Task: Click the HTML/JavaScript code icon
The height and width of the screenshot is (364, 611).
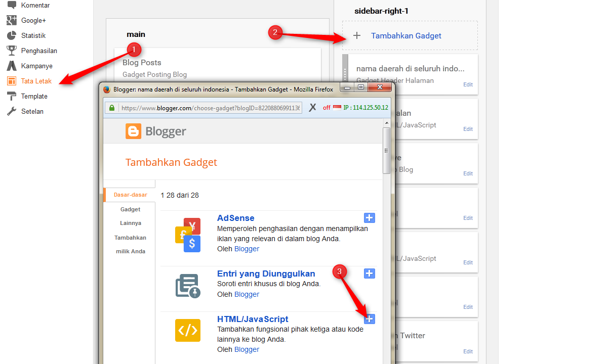Action: [188, 330]
